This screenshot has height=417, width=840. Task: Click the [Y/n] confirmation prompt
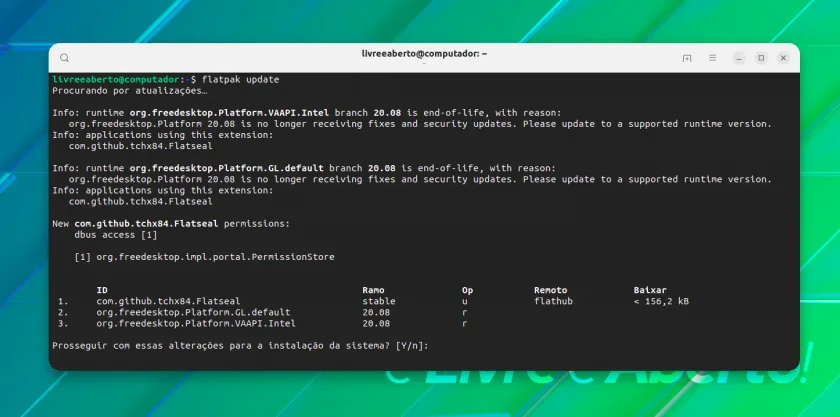click(412, 346)
